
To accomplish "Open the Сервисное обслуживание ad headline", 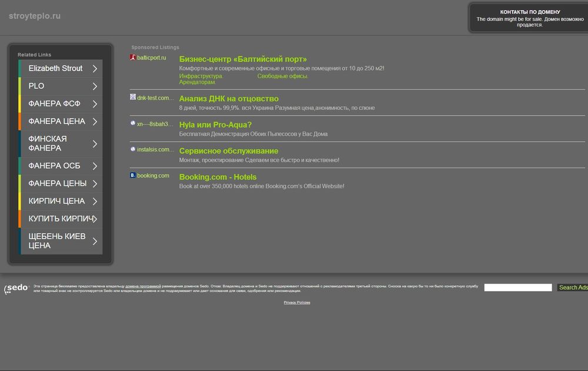I will (229, 151).
